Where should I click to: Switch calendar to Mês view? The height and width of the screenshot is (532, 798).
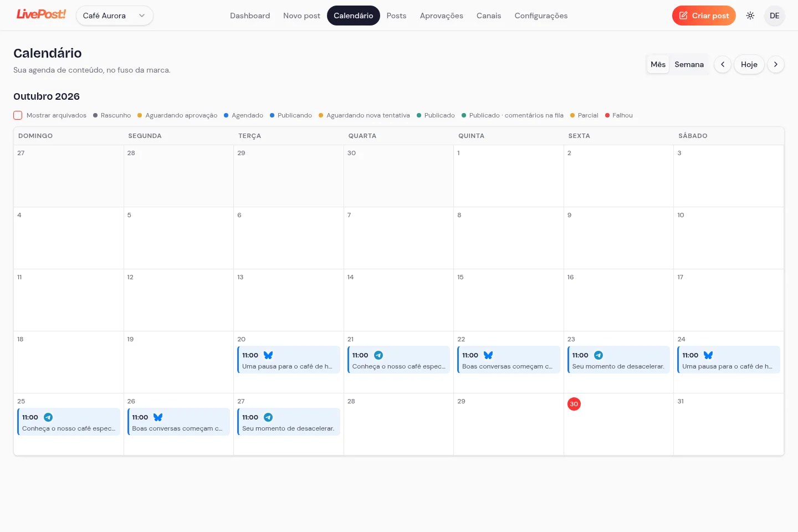click(658, 64)
